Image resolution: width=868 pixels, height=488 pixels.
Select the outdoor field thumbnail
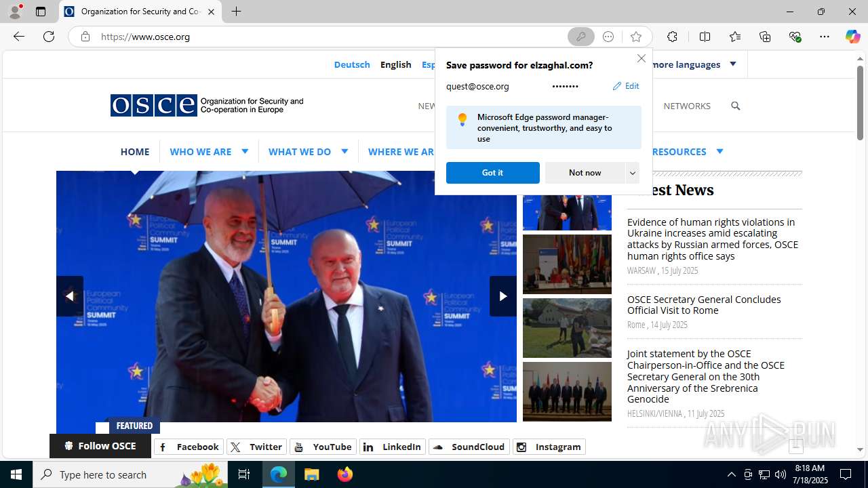tap(567, 328)
